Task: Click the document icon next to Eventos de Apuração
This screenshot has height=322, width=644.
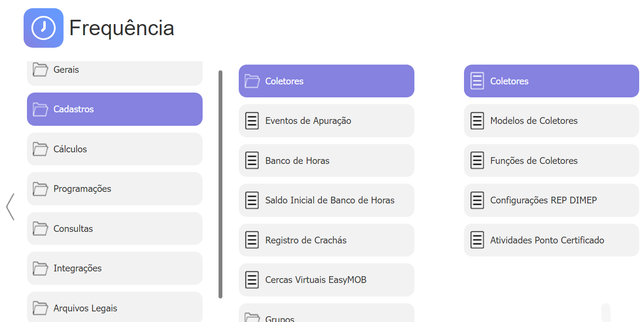Action: pos(252,121)
